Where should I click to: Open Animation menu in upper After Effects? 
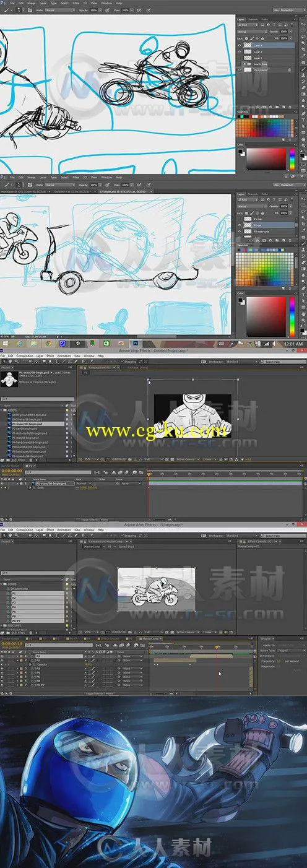click(x=64, y=356)
